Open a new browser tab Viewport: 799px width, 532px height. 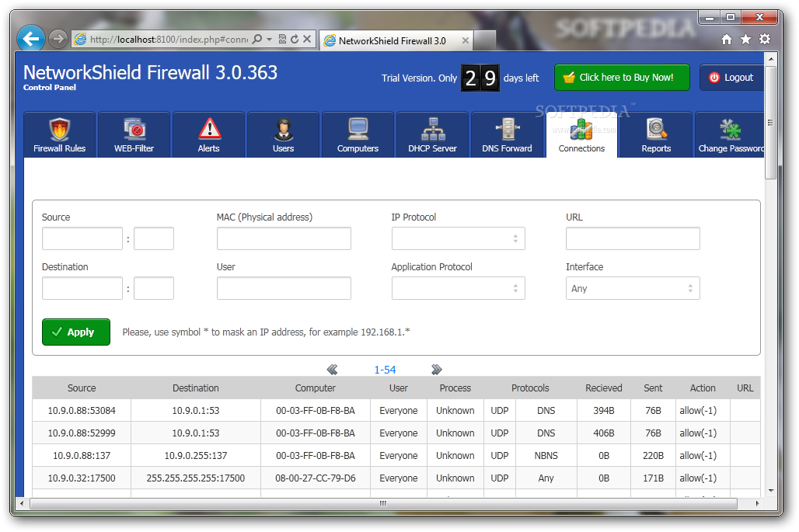tap(485, 40)
